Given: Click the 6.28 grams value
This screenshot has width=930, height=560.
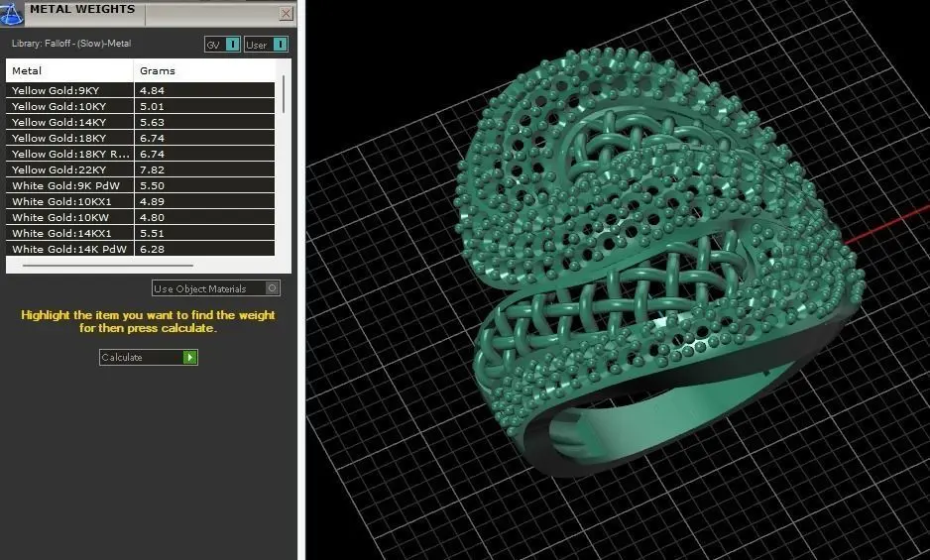Looking at the screenshot, I should pyautogui.click(x=152, y=249).
